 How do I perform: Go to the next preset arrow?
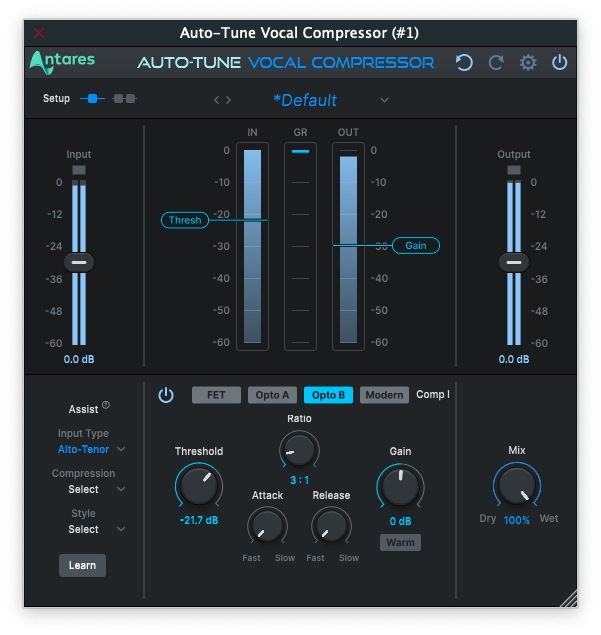pyautogui.click(x=228, y=100)
